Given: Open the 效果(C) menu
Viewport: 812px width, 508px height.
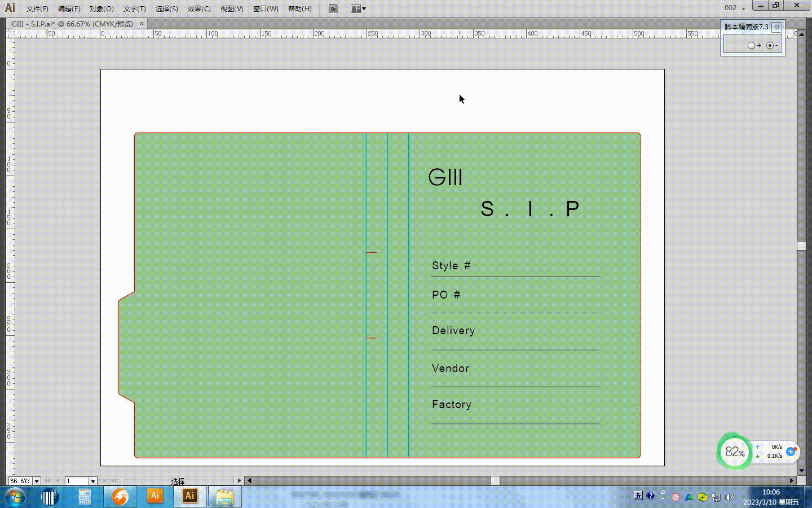Looking at the screenshot, I should coord(199,8).
